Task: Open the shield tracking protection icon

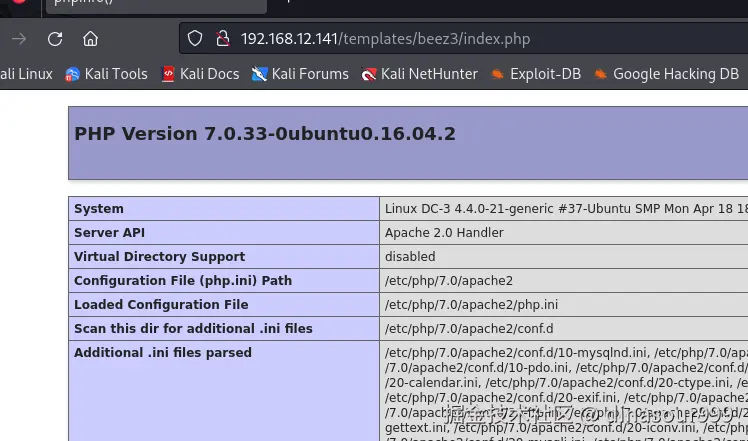Action: [195, 39]
